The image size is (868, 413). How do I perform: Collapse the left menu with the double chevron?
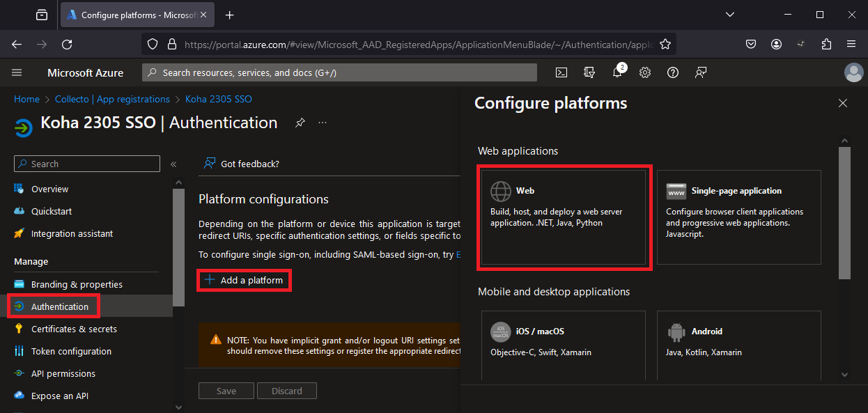click(x=173, y=164)
